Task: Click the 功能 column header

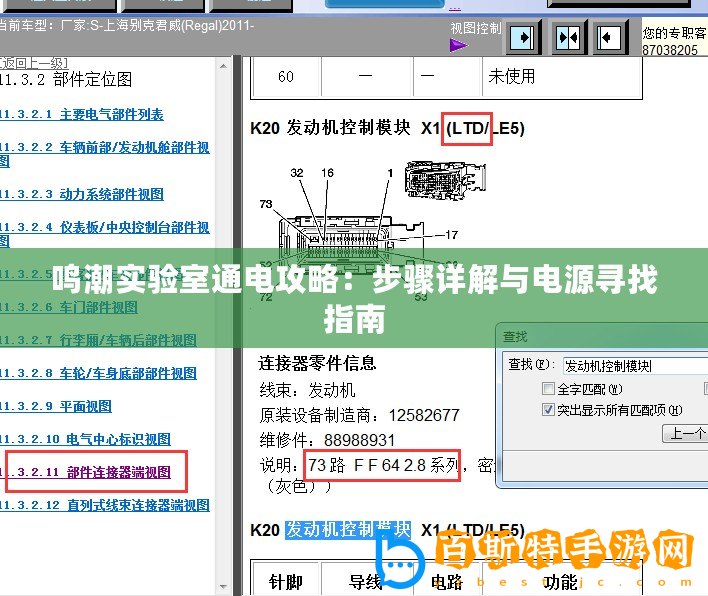Action: pos(560,582)
